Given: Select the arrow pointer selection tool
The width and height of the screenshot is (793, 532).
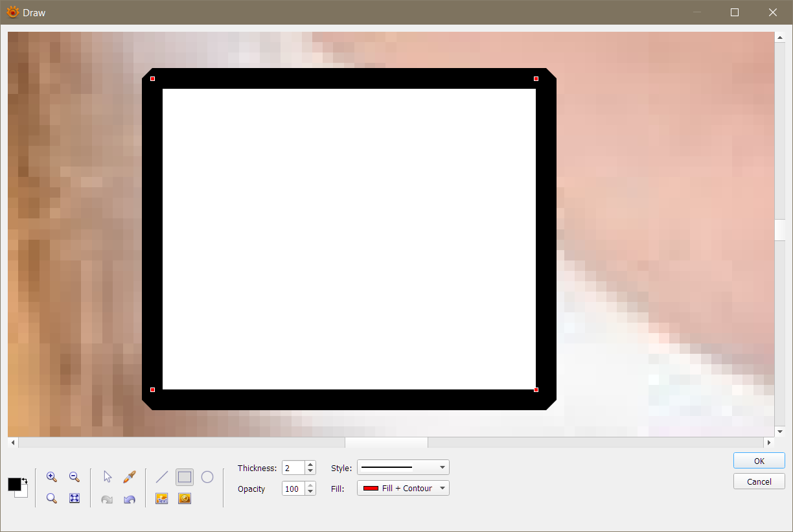Looking at the screenshot, I should [108, 477].
